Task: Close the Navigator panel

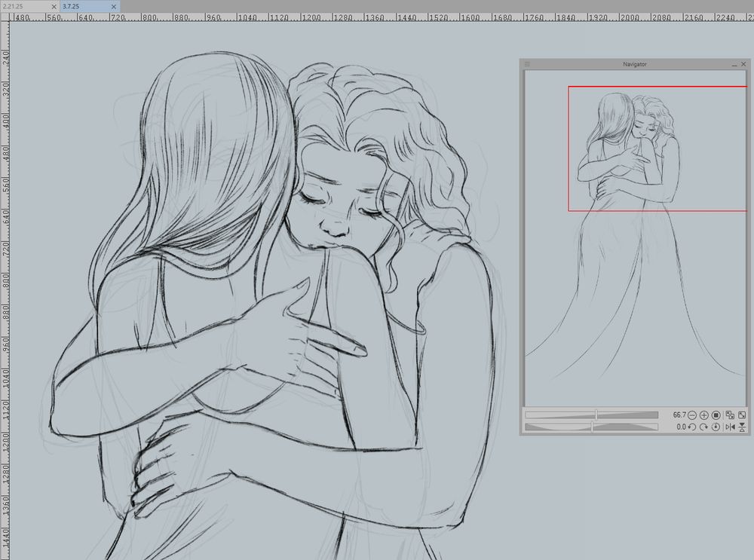Action: click(743, 64)
